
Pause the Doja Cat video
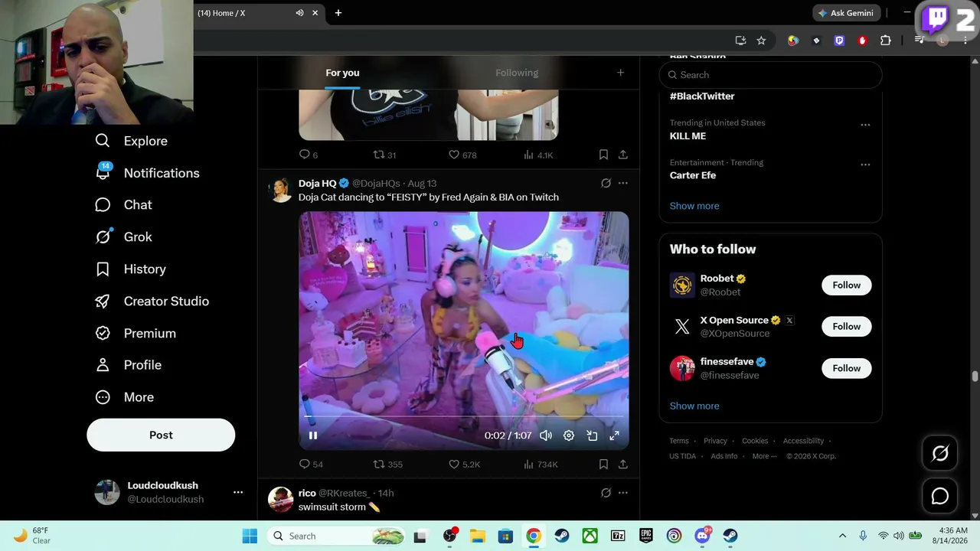(x=313, y=435)
